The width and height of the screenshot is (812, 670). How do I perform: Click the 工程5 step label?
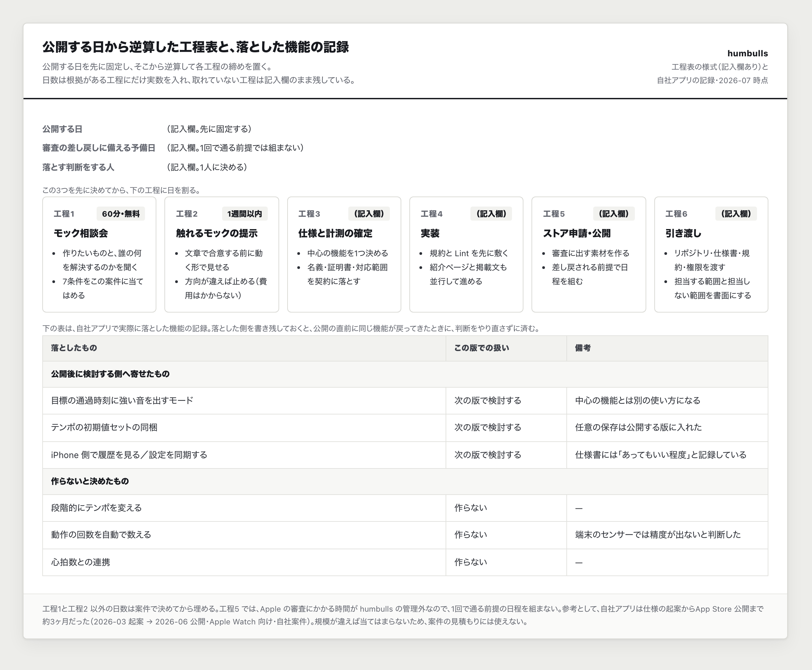point(554,214)
